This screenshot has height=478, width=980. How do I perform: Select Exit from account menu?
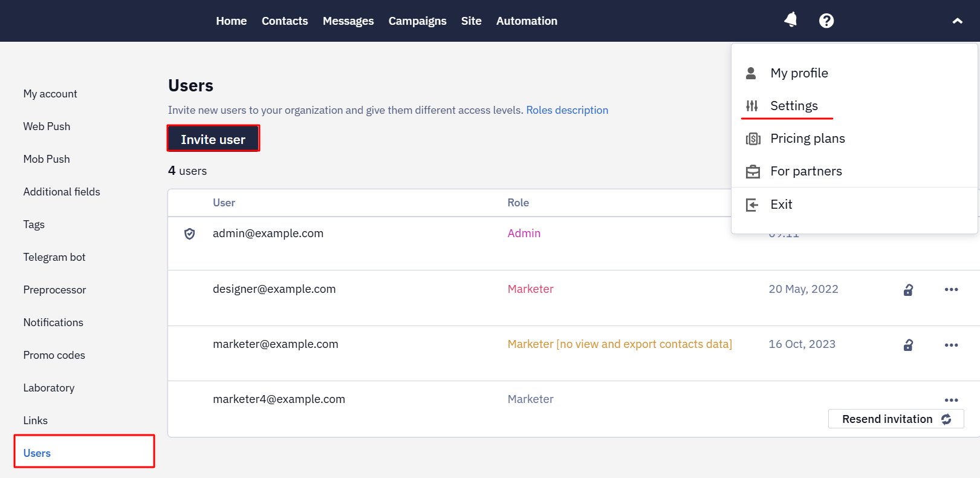click(x=781, y=205)
